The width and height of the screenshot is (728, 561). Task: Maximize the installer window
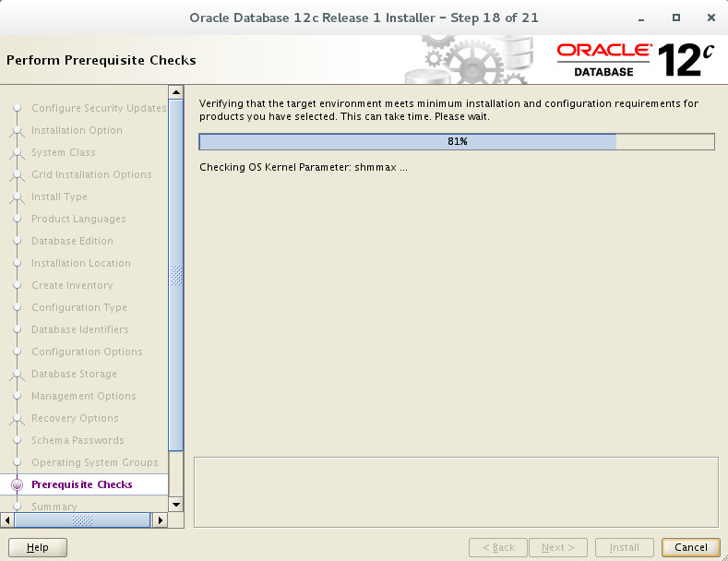(676, 18)
